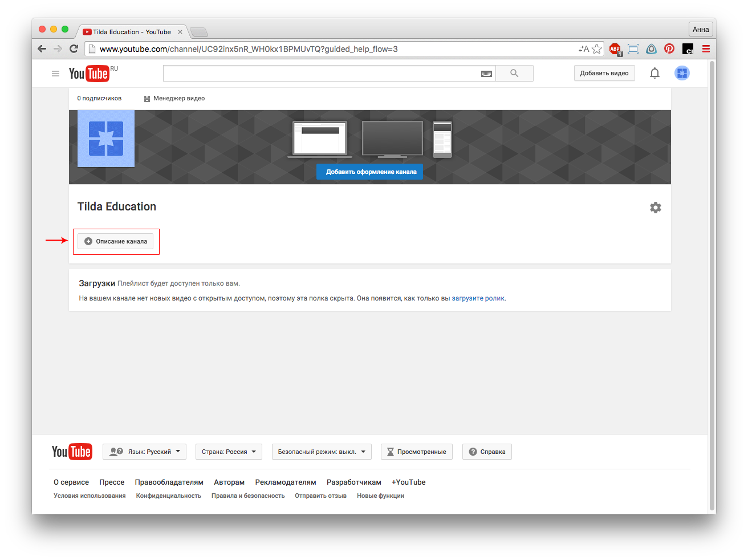Open Менеджер видео link

point(174,98)
